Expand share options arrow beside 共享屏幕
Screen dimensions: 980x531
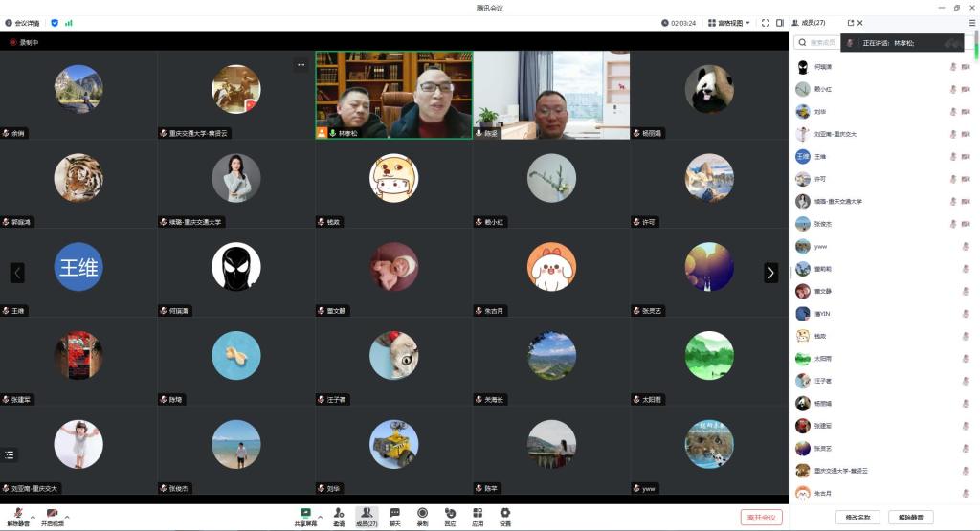tap(320, 517)
